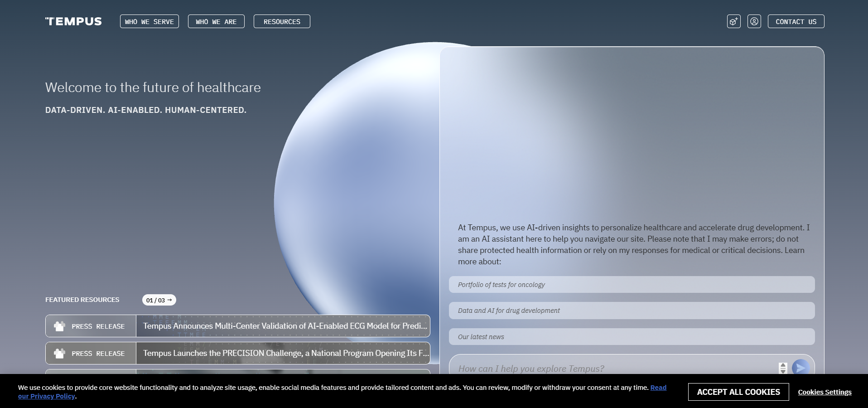The height and width of the screenshot is (408, 868).
Task: Focus the 'How can I help you explore Tempus?' field
Action: click(616, 368)
